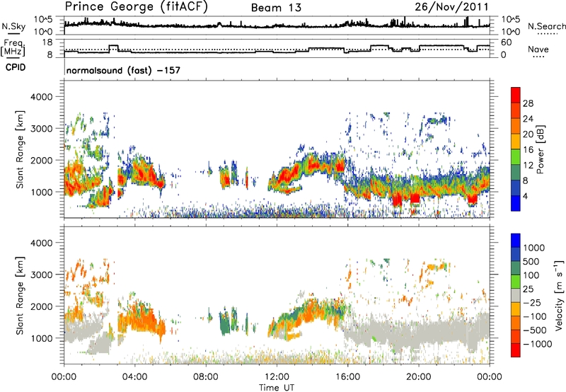
Task: Click the '60' tick on the Nave axis
Action: point(507,42)
